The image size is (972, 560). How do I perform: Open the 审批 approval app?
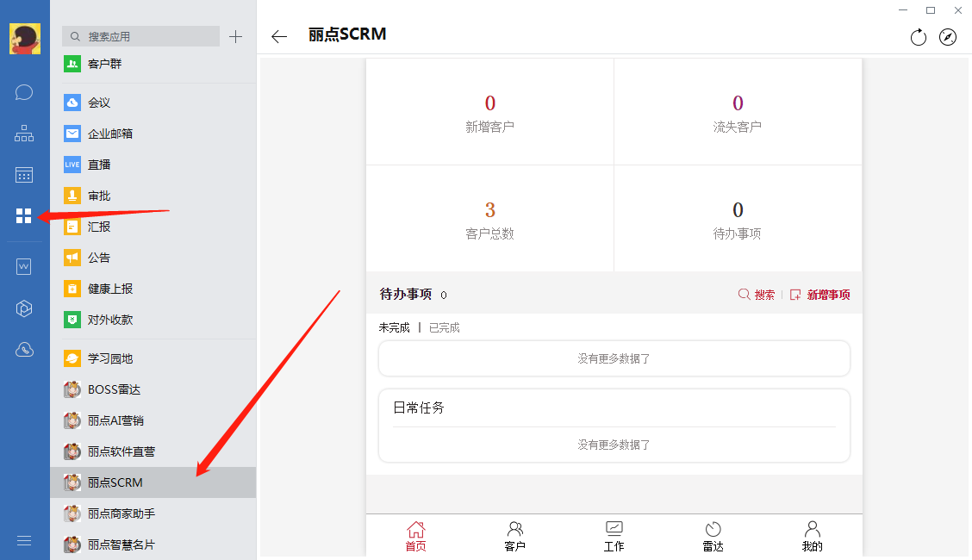pos(153,196)
